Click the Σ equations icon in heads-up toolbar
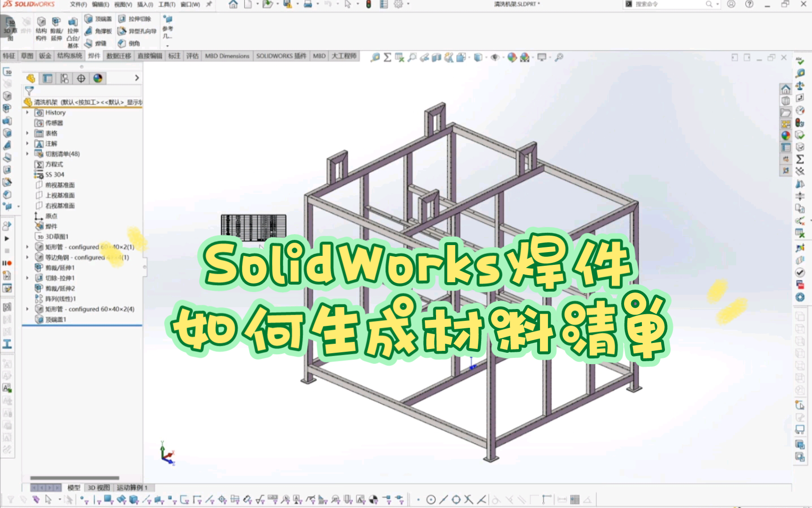 coord(387,56)
